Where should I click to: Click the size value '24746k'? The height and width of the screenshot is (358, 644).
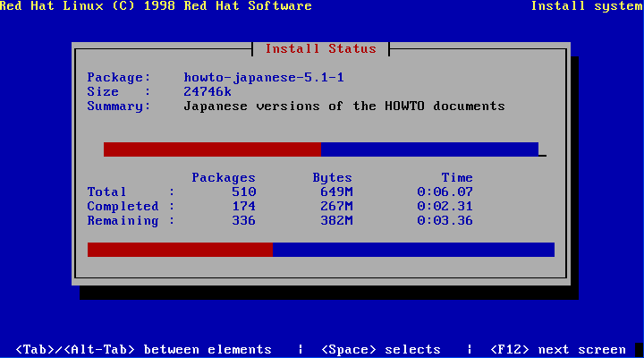tap(208, 91)
